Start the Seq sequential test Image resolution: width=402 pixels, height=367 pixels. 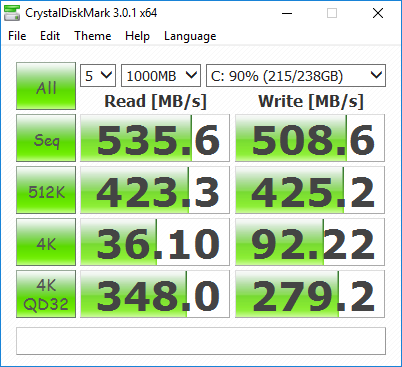click(46, 138)
